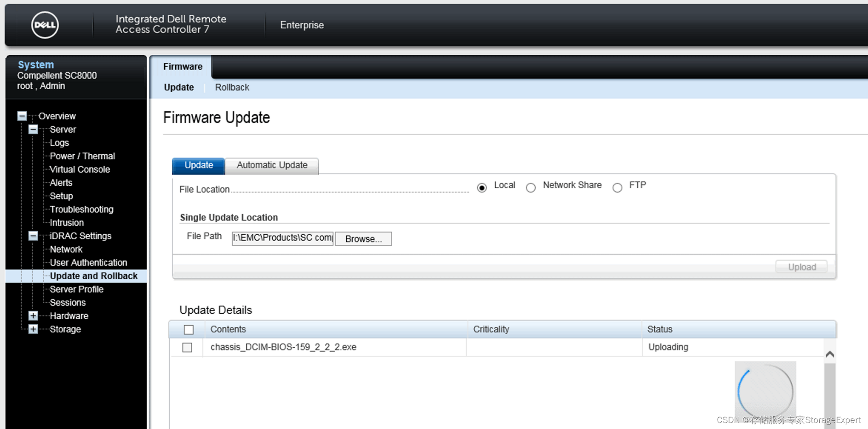Click the Browse... button

[363, 239]
